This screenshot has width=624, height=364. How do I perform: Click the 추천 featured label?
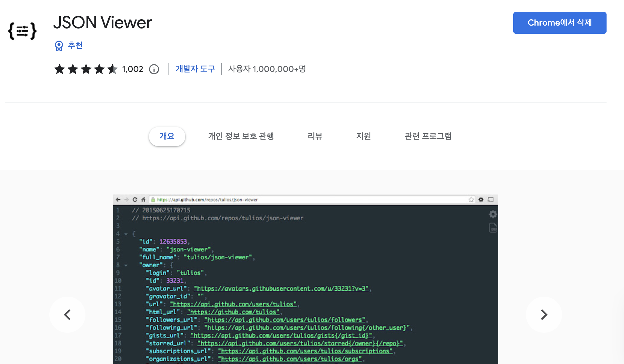tap(75, 45)
